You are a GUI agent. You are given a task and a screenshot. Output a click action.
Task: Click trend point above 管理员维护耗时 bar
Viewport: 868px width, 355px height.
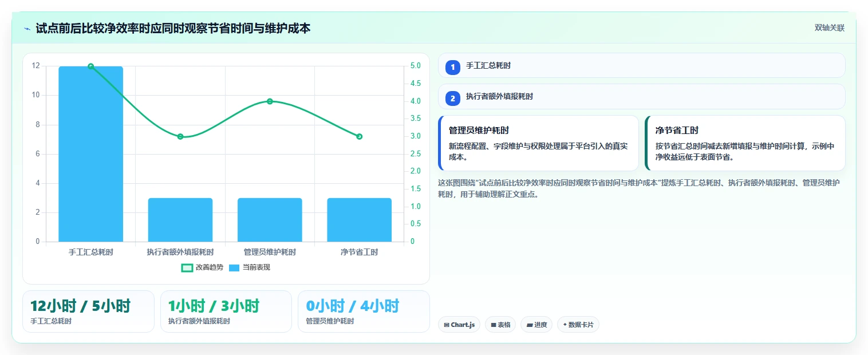(270, 101)
